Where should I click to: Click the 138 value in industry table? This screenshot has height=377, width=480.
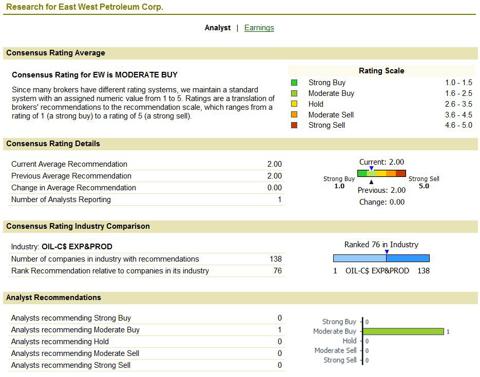276,259
